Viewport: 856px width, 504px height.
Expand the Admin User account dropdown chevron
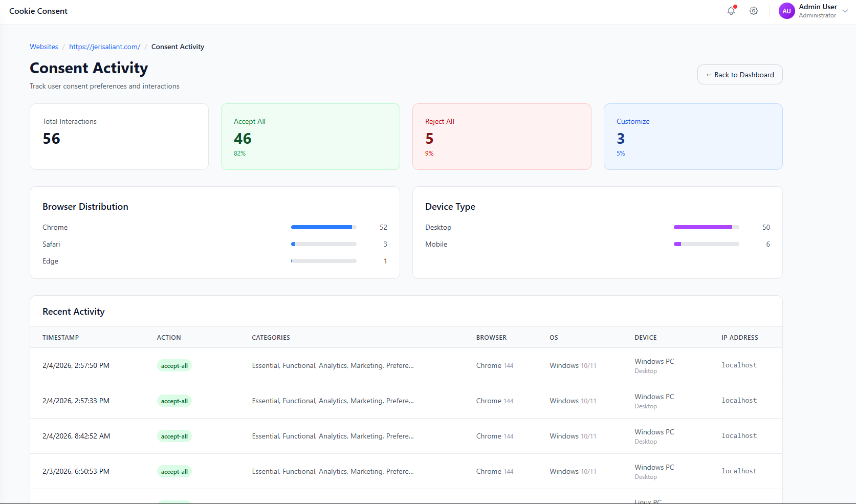[x=845, y=11]
